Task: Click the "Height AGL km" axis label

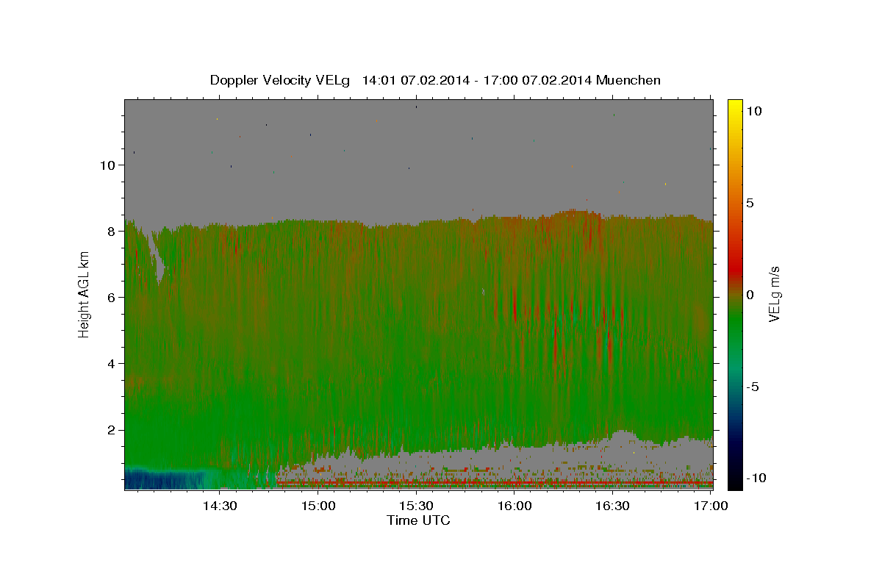Action: [85, 295]
